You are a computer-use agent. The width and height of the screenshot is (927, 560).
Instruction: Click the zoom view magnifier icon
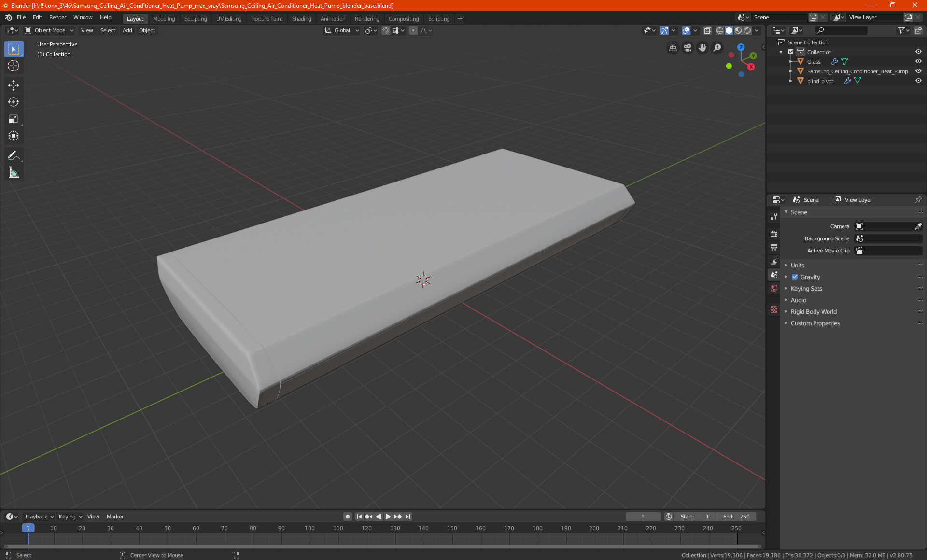point(717,48)
